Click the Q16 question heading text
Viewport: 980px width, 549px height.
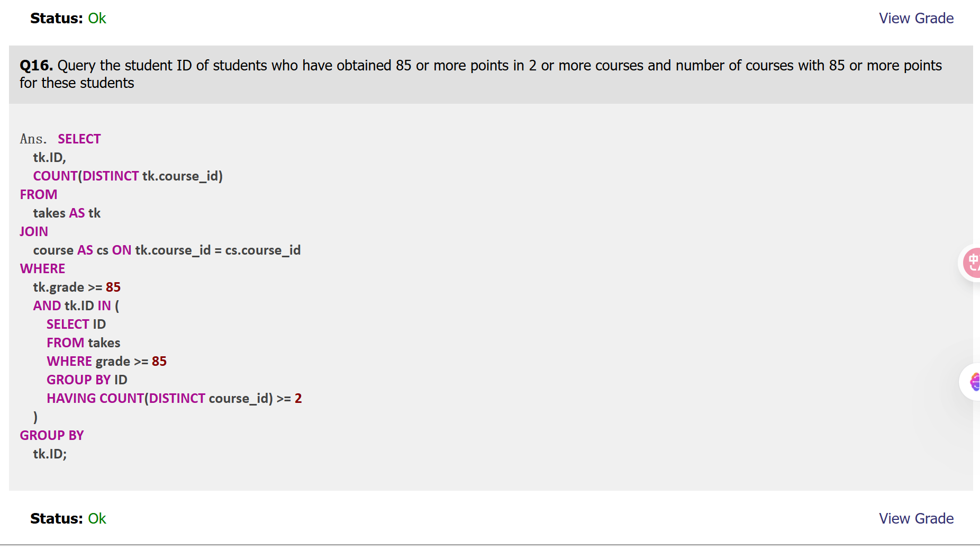tap(480, 74)
